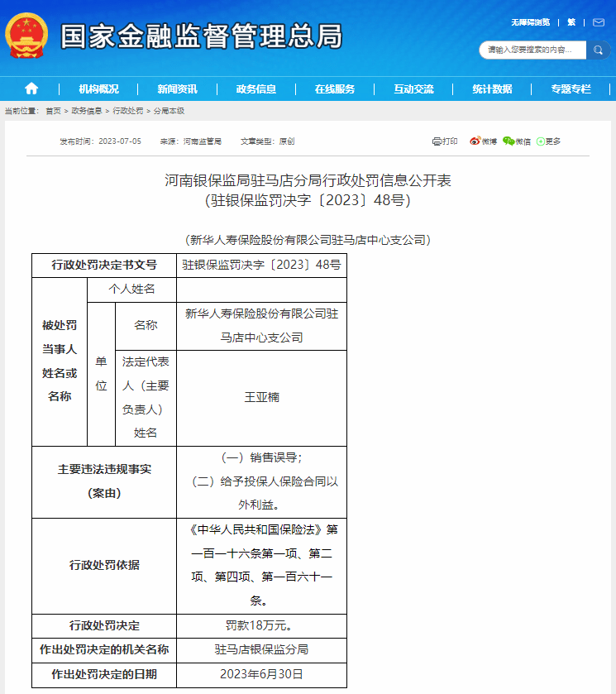
Task: Open the 新闻资讯 menu
Action: [178, 89]
